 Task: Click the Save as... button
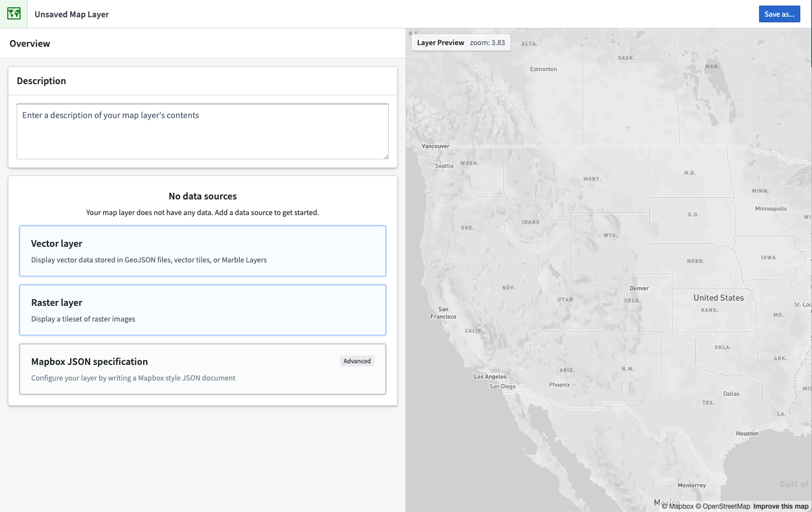779,14
